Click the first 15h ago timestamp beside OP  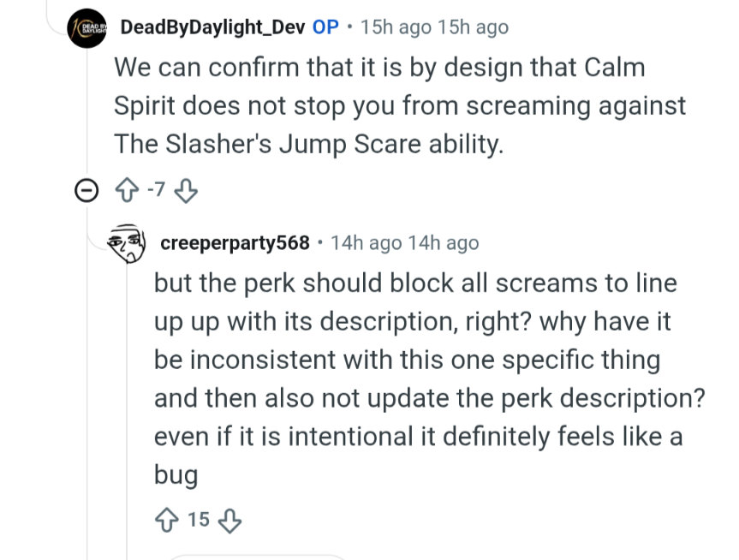[x=396, y=27]
